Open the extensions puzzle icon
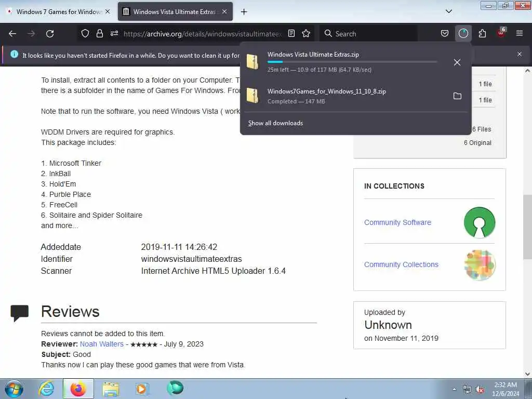The height and width of the screenshot is (399, 532). click(482, 33)
